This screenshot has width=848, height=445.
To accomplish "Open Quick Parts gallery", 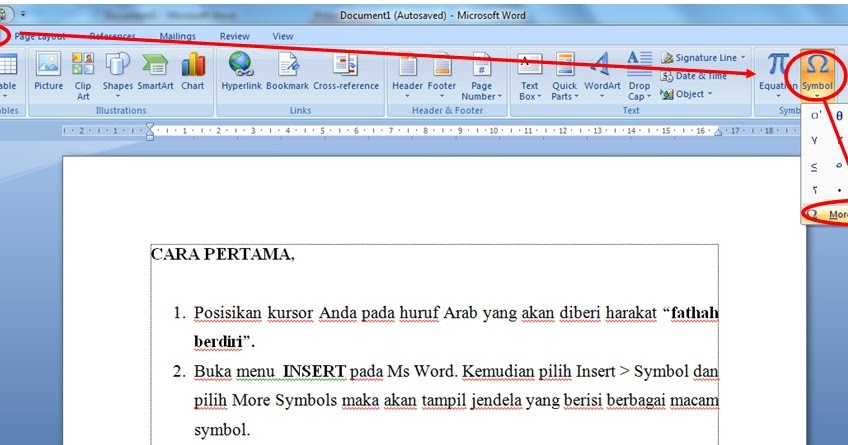I will (565, 76).
